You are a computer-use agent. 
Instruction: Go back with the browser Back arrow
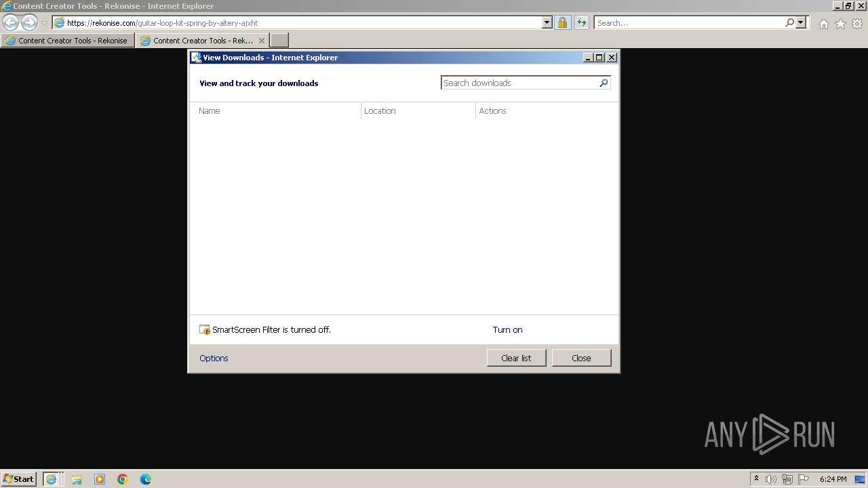11,22
